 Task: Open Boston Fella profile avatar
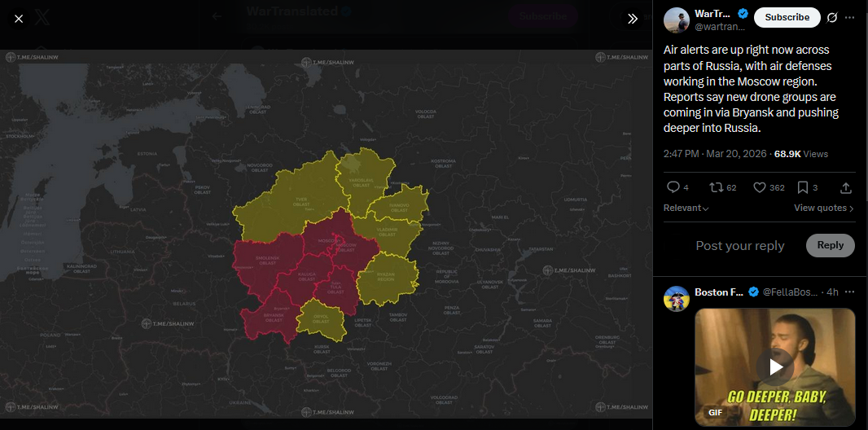click(677, 299)
